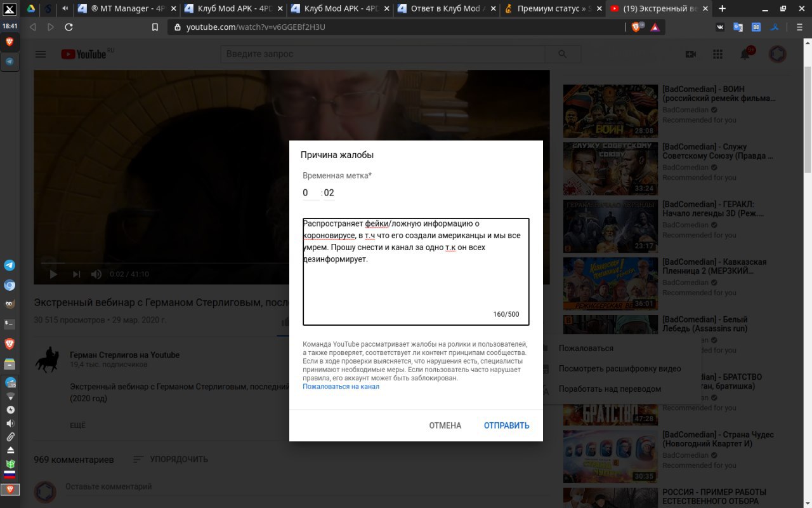Select Пожаловаться in the context menu
This screenshot has height=508, width=812.
586,348
